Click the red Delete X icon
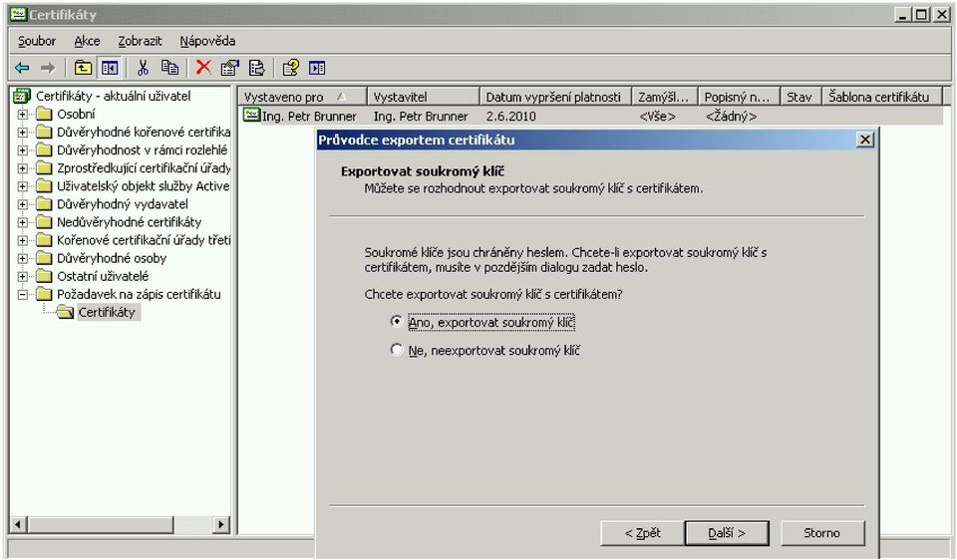The image size is (957, 560). pos(203,67)
